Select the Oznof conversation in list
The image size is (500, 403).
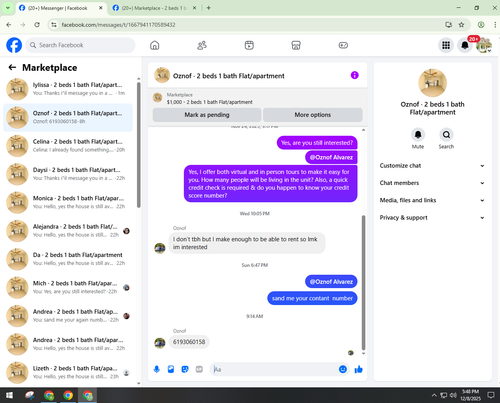point(68,117)
